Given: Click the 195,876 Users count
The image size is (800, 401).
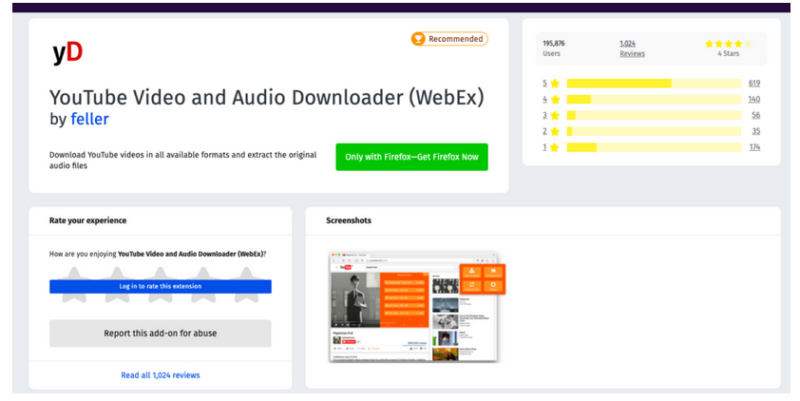Looking at the screenshot, I should click(x=554, y=48).
